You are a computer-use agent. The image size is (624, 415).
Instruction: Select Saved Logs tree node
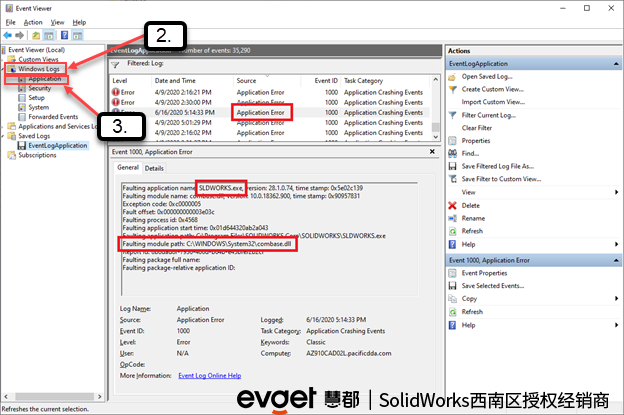[34, 136]
